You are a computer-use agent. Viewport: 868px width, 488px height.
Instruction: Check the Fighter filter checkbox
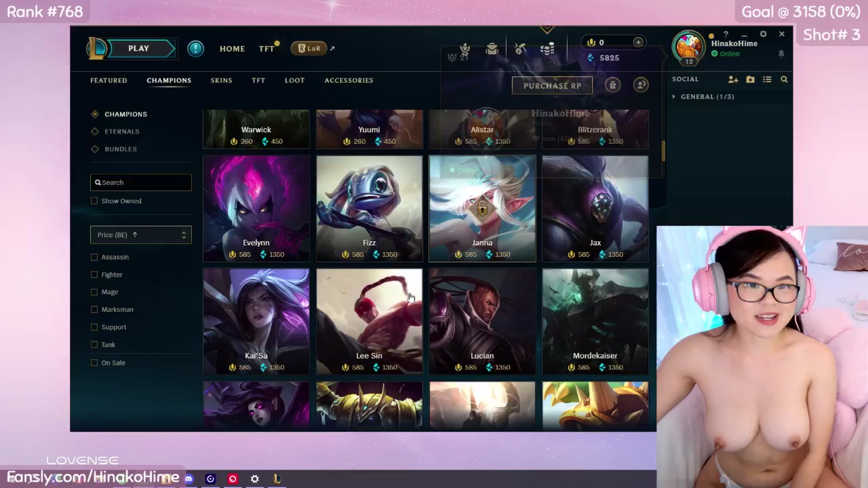coord(94,274)
